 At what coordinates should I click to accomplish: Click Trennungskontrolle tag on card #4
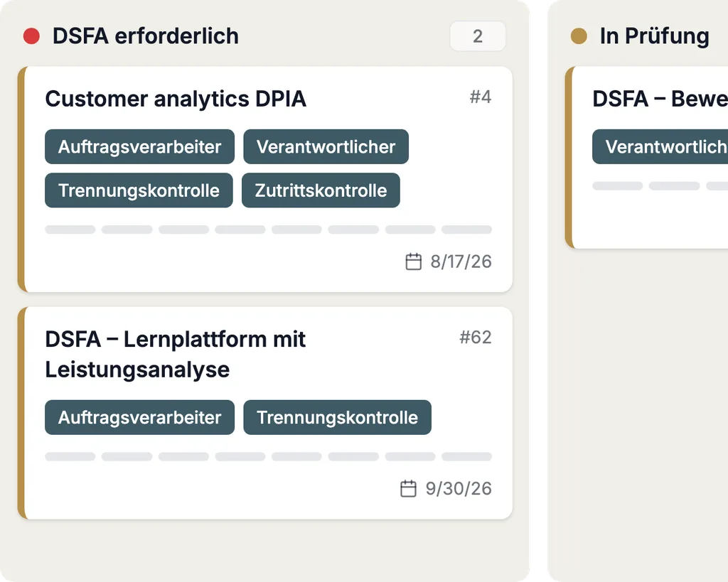tap(139, 190)
